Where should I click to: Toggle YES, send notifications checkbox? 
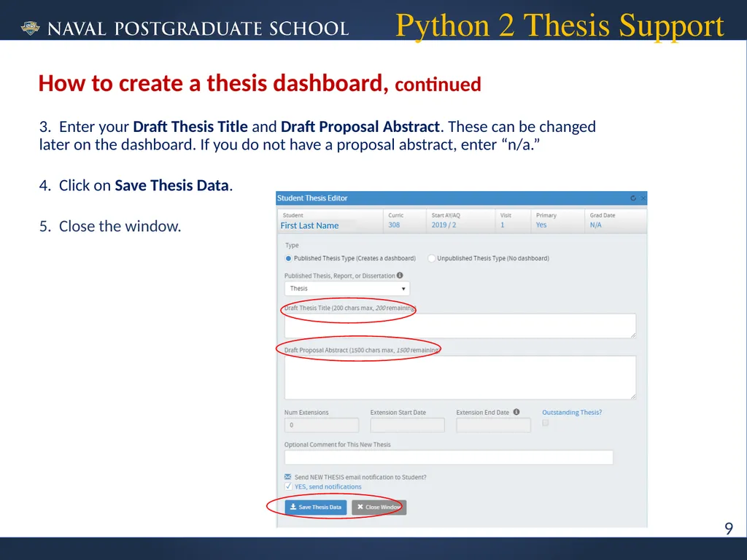click(x=288, y=486)
